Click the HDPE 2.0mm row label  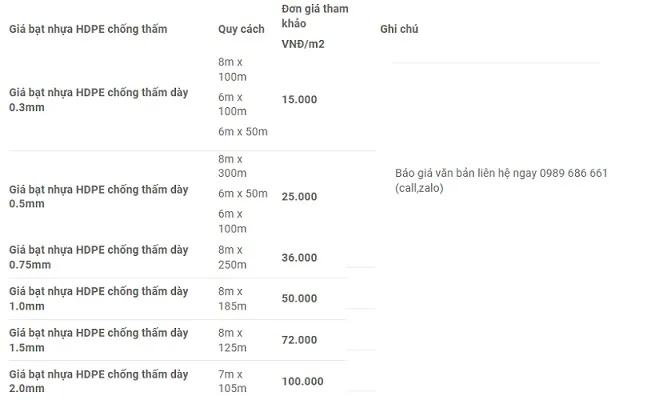(98, 381)
